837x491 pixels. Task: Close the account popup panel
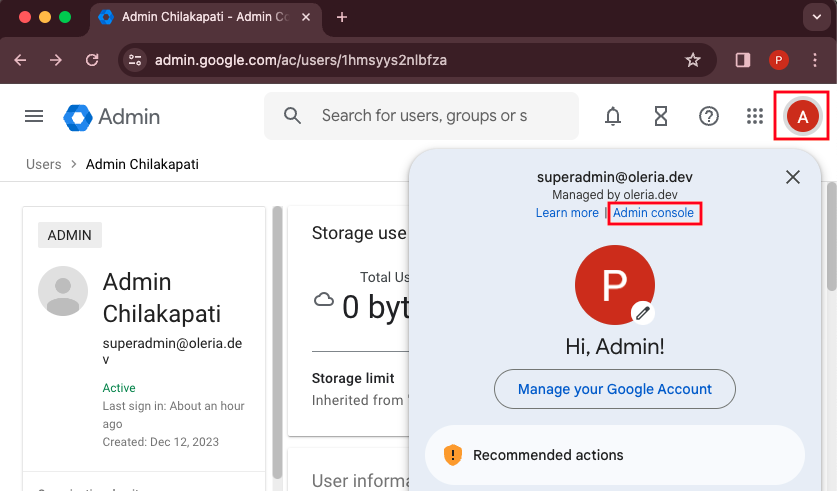click(793, 177)
